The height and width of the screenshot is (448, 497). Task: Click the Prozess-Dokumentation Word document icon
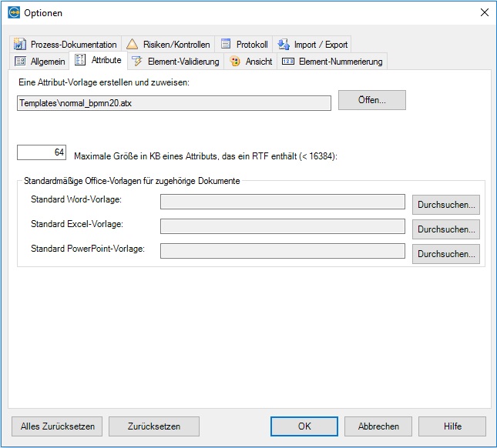tap(20, 44)
